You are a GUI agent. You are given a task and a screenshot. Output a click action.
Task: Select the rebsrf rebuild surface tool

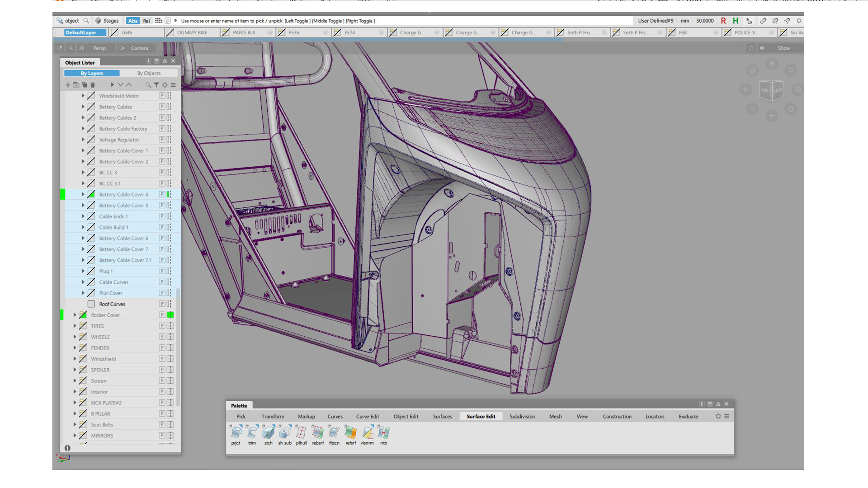click(x=318, y=433)
